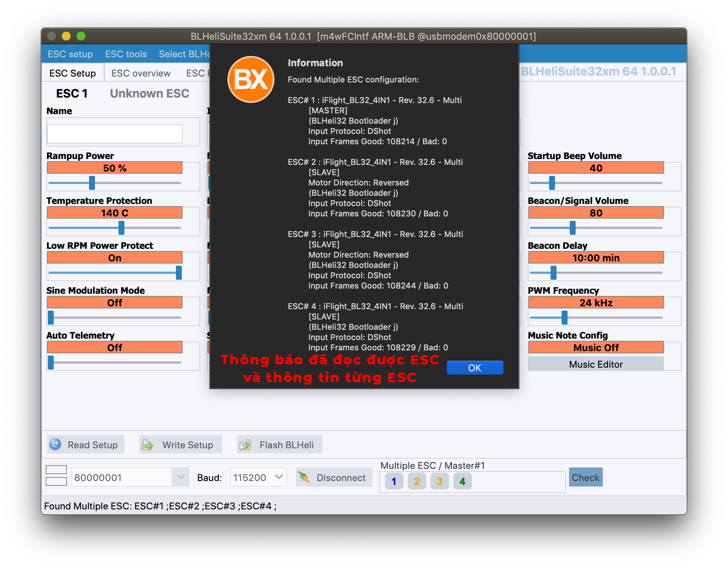Click the Auto Telemetry slider handle
728x569 pixels.
(51, 363)
